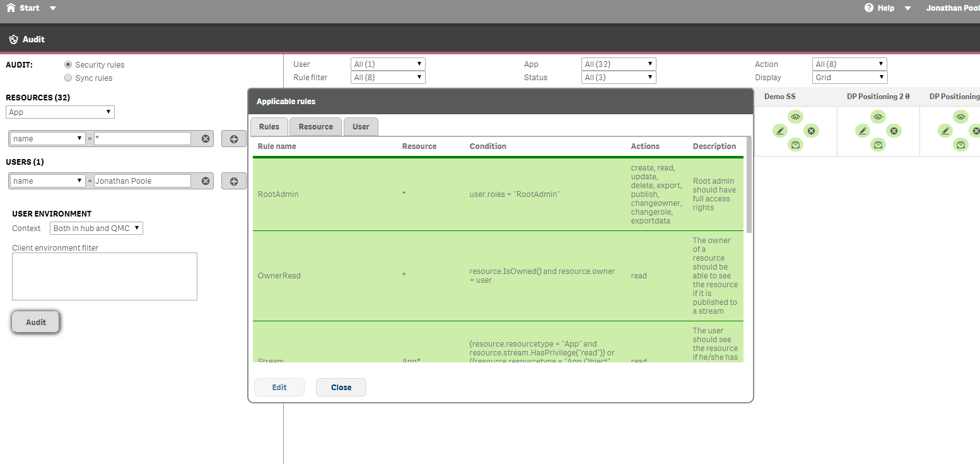Switch to the Rules tab
Image resolution: width=980 pixels, height=464 pixels.
pos(269,127)
